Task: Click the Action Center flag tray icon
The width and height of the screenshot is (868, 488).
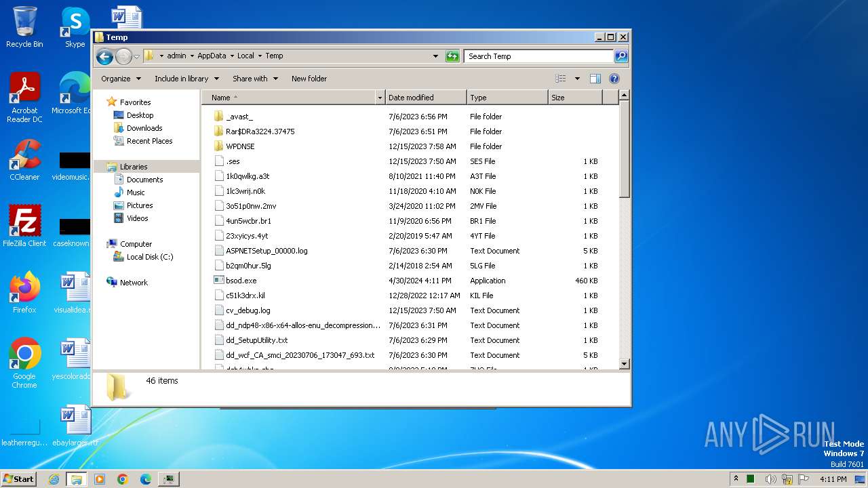Action: pos(804,479)
